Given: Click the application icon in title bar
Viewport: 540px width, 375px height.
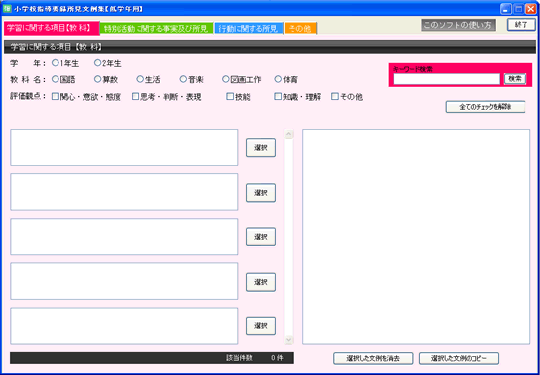Looking at the screenshot, I should tap(7, 9).
